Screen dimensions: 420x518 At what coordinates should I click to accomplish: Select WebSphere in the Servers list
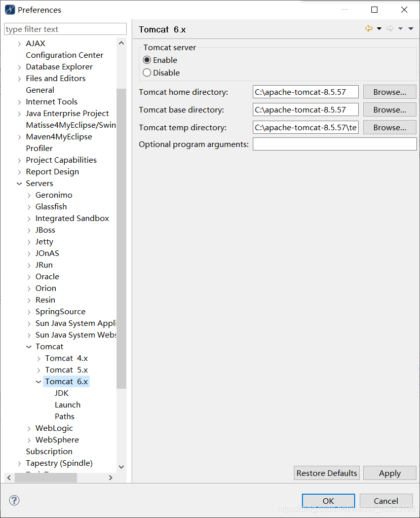tap(57, 440)
